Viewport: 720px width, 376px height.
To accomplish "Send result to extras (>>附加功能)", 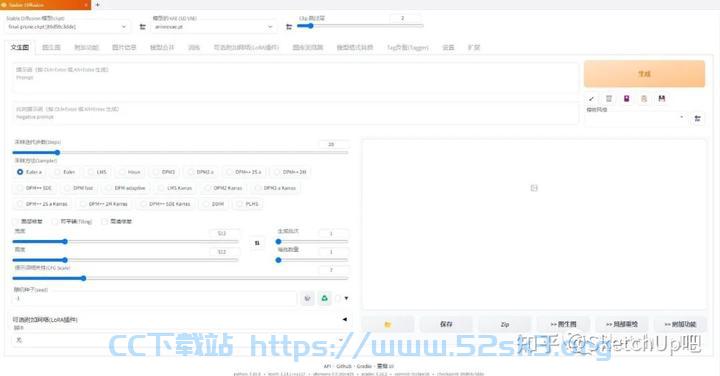I will [x=681, y=324].
